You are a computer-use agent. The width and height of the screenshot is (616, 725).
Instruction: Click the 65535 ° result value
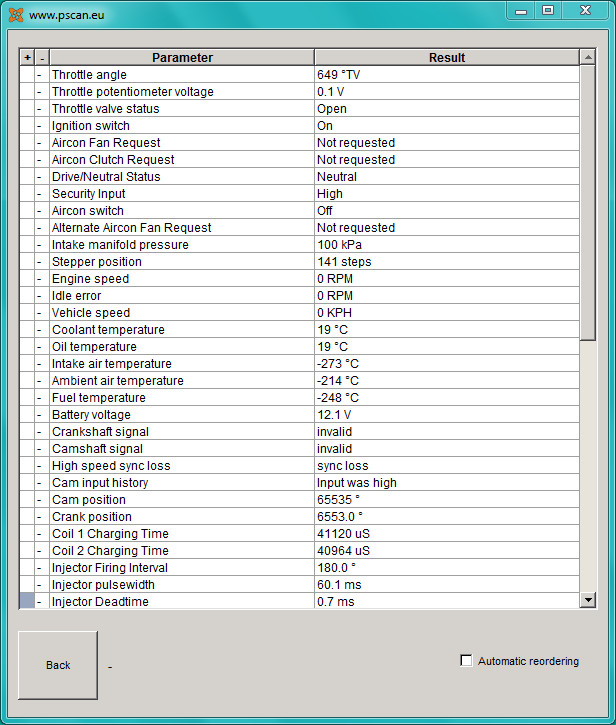(x=447, y=499)
